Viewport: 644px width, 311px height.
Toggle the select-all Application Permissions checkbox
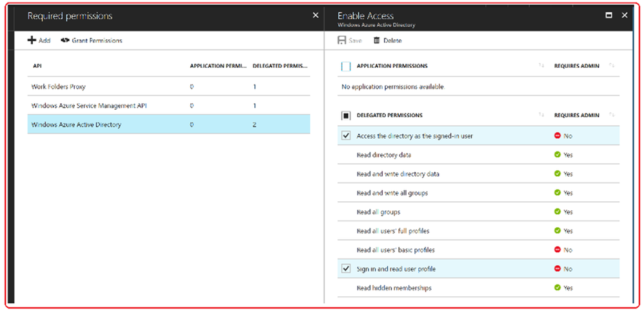[x=346, y=66]
